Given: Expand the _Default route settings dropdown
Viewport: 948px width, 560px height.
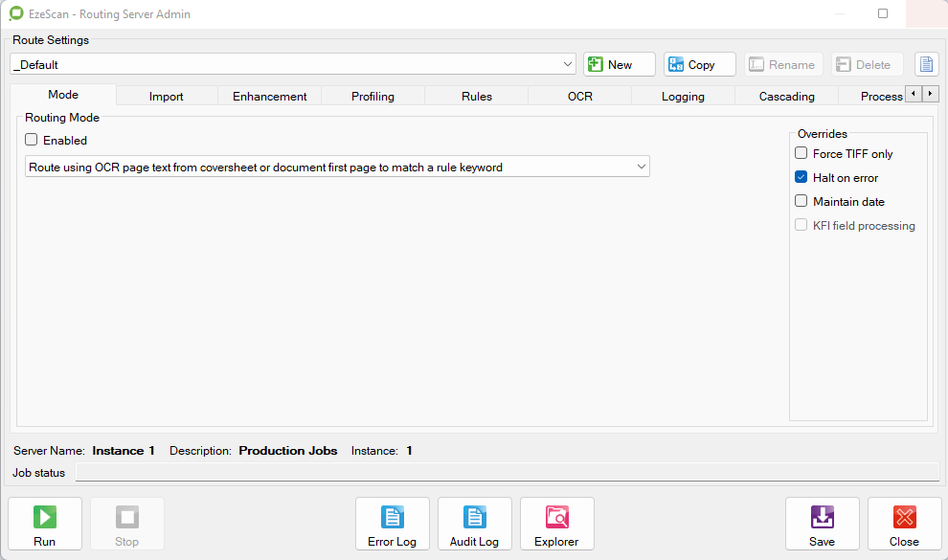Looking at the screenshot, I should click(568, 65).
